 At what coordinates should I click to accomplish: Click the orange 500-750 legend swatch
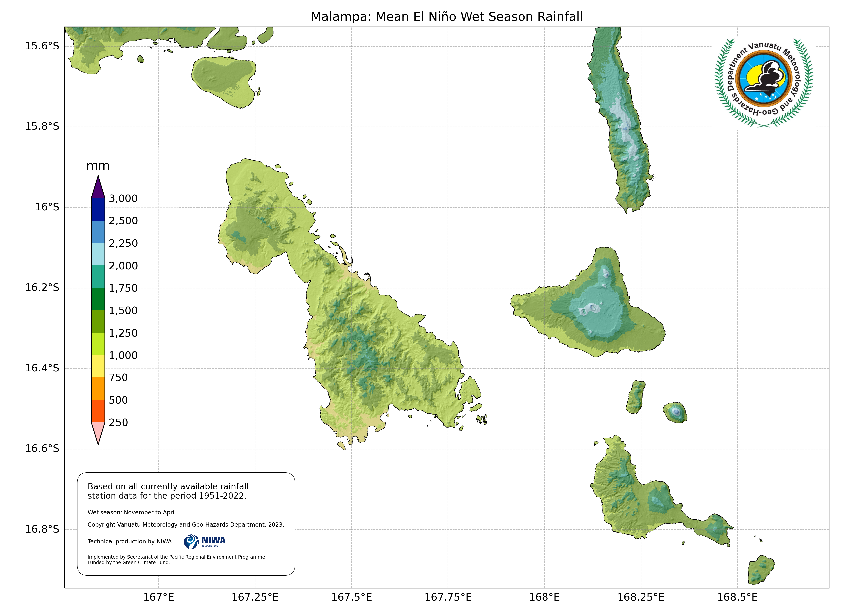click(98, 388)
